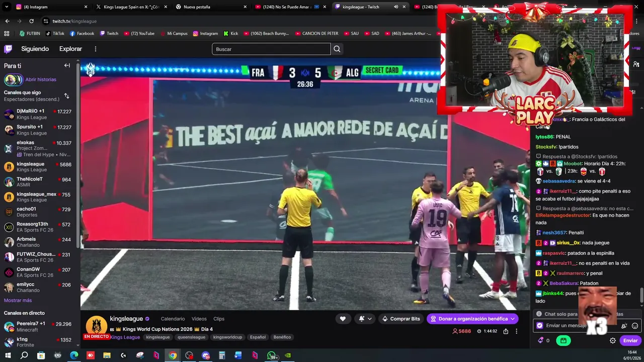Click the heart follow icon
The image size is (644, 362).
point(343,319)
